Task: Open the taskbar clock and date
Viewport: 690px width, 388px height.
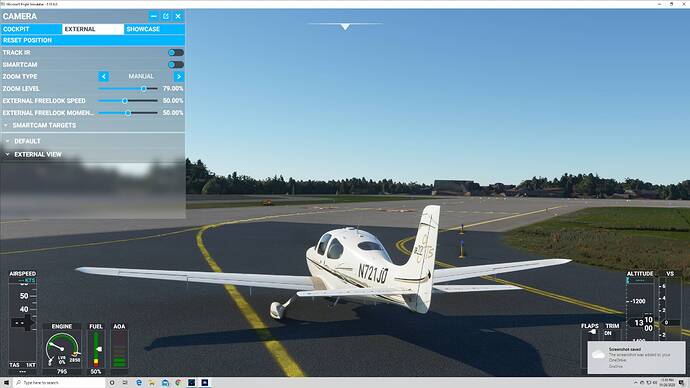Action: 667,383
